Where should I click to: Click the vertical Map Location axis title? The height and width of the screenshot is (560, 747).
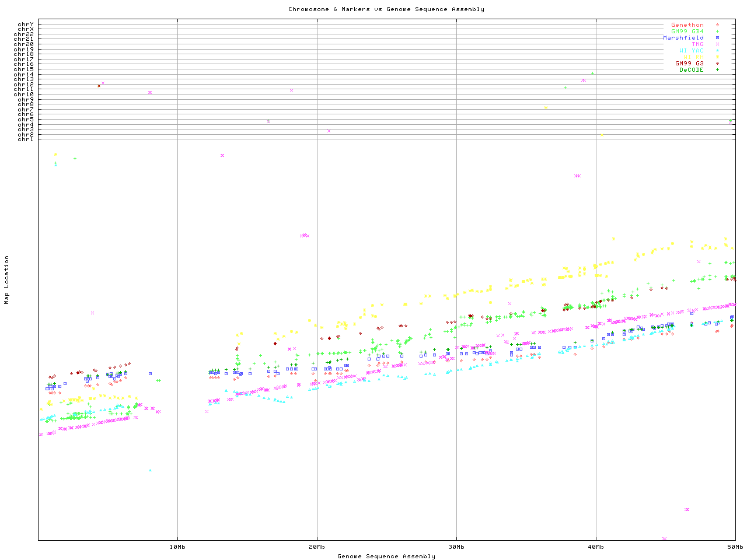tap(7, 280)
